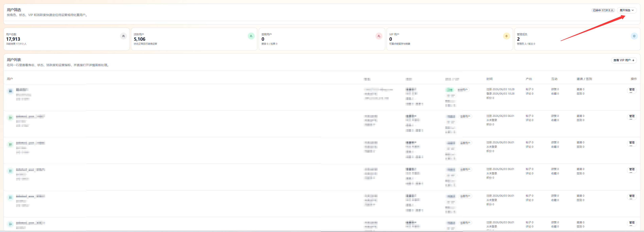Click the 互动 column header
Viewport: 644px width, 232px height.
pyautogui.click(x=554, y=79)
